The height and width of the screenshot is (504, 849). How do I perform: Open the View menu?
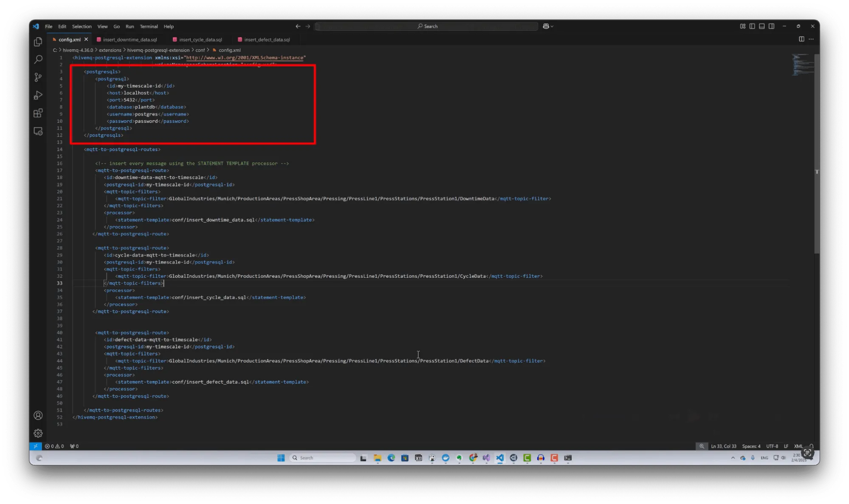pos(102,26)
